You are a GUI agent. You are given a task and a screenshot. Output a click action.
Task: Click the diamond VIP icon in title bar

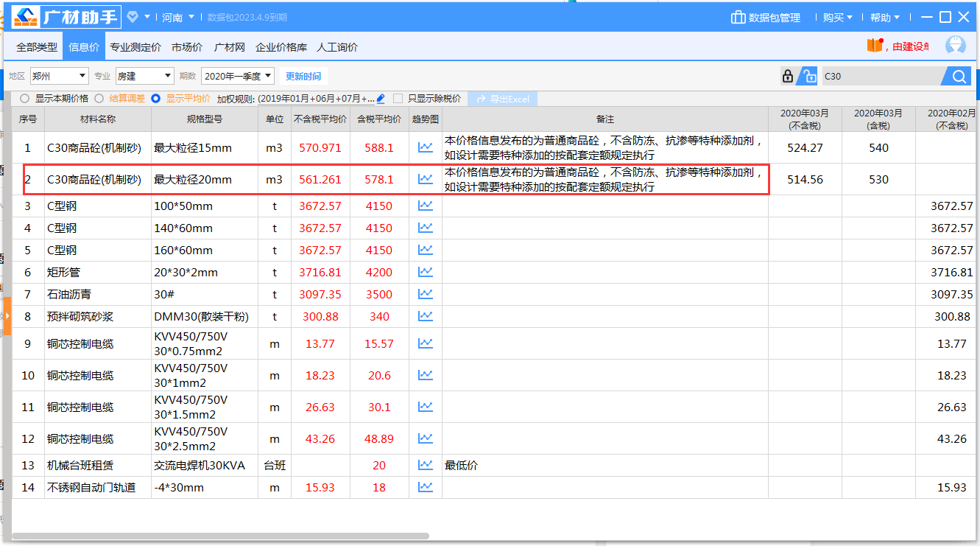click(133, 17)
